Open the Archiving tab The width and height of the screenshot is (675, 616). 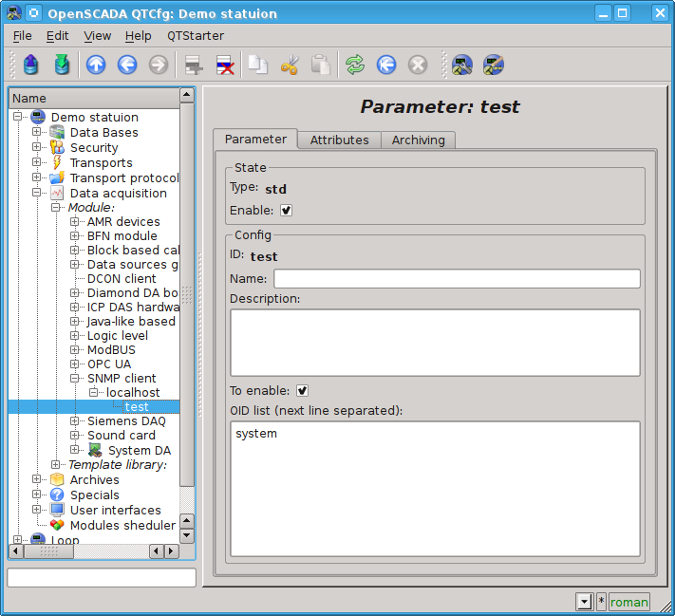tap(418, 140)
